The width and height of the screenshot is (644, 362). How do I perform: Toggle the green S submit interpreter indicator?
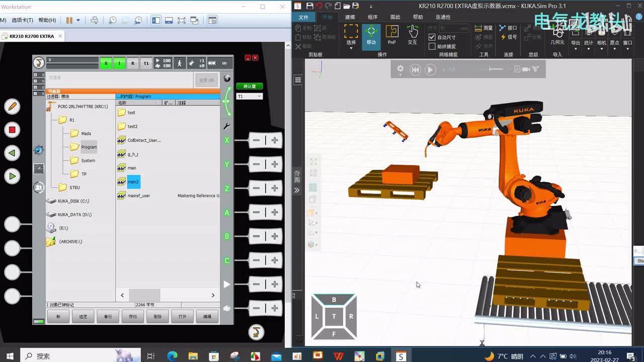(106, 63)
